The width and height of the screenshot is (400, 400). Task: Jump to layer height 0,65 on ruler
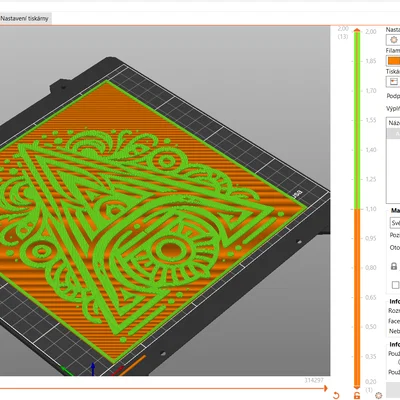click(371, 297)
